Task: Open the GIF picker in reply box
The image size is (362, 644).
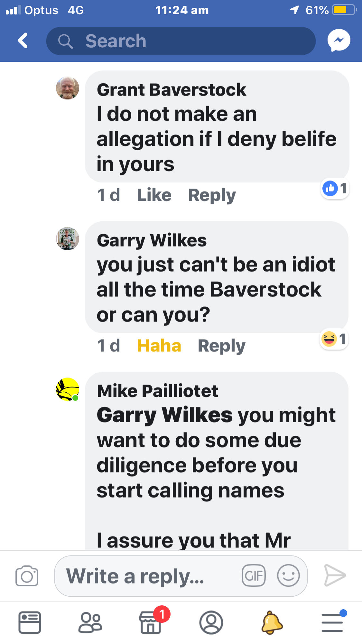Action: 254,575
